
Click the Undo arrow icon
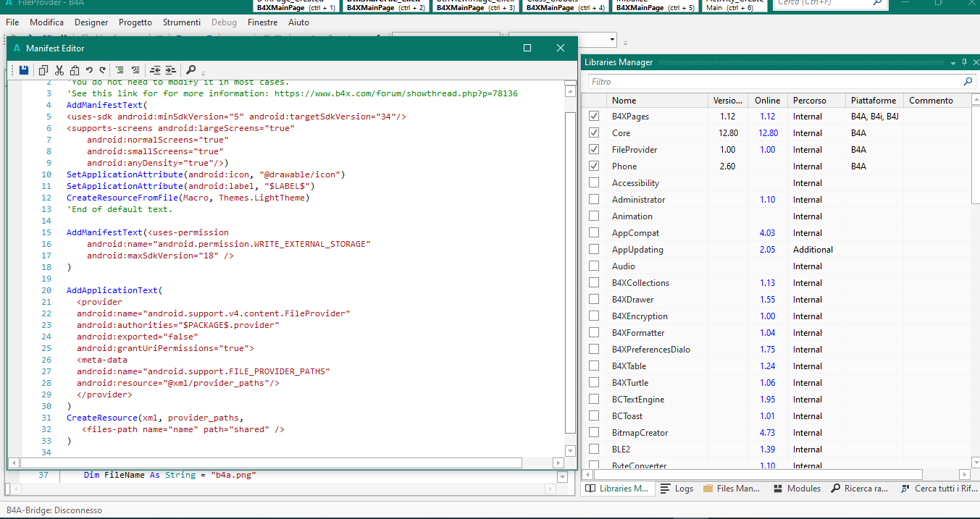click(x=89, y=70)
